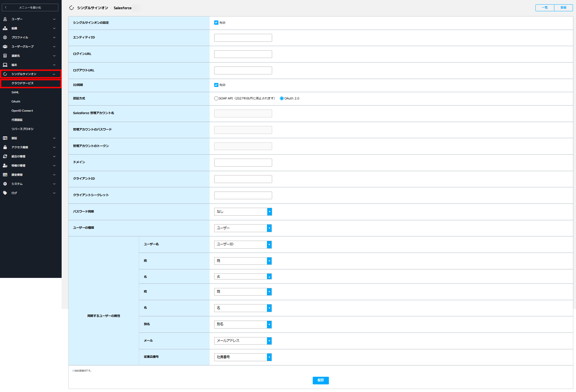The height and width of the screenshot is (392, 576).
Task: Click the Salesforce breadcrumb text
Action: point(123,8)
